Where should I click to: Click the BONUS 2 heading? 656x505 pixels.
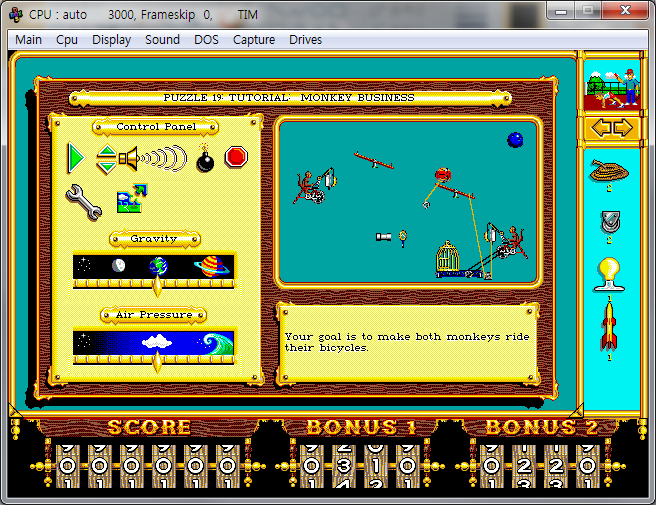coord(541,427)
